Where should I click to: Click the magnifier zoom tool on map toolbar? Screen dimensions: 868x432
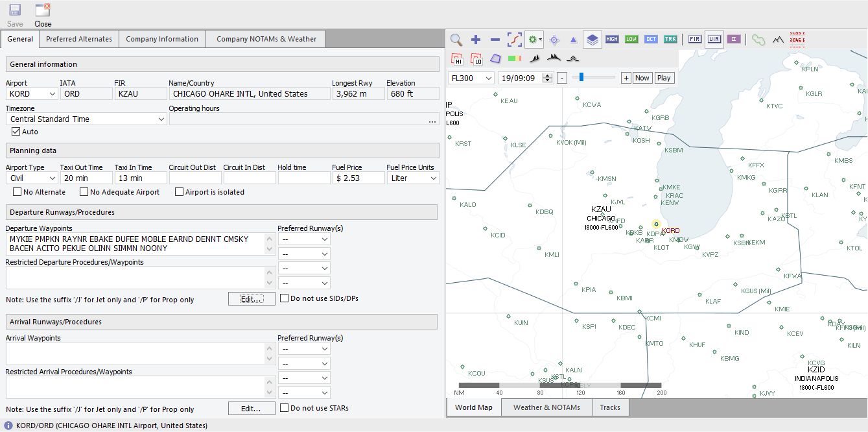456,40
